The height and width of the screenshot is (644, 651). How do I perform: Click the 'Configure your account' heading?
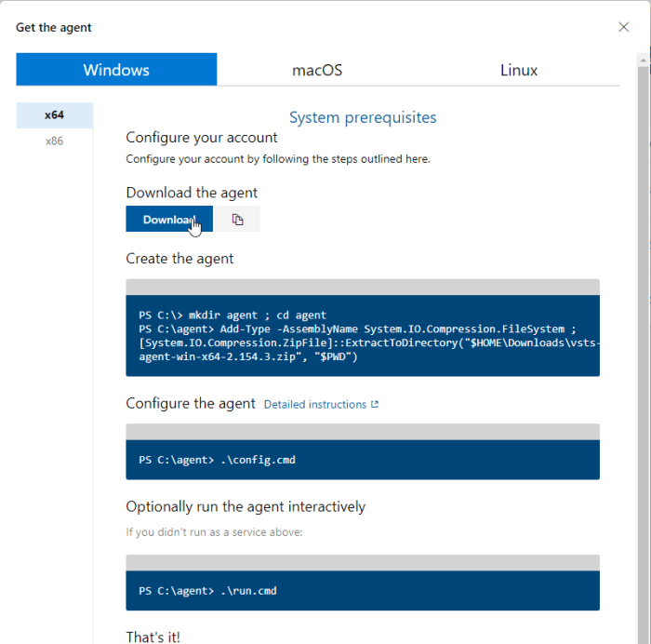pyautogui.click(x=202, y=137)
